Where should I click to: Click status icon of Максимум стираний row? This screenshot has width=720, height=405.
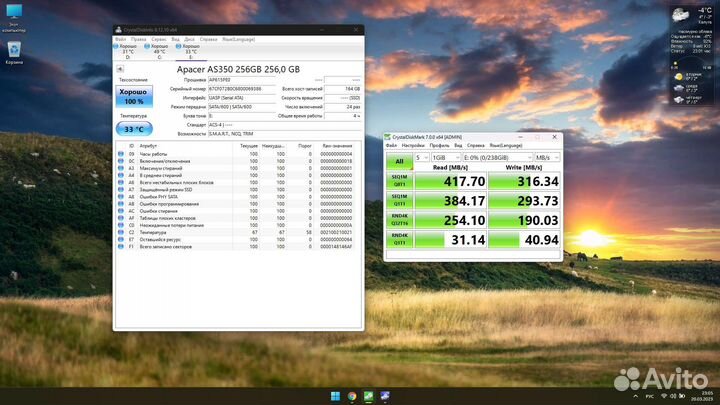pyautogui.click(x=121, y=168)
